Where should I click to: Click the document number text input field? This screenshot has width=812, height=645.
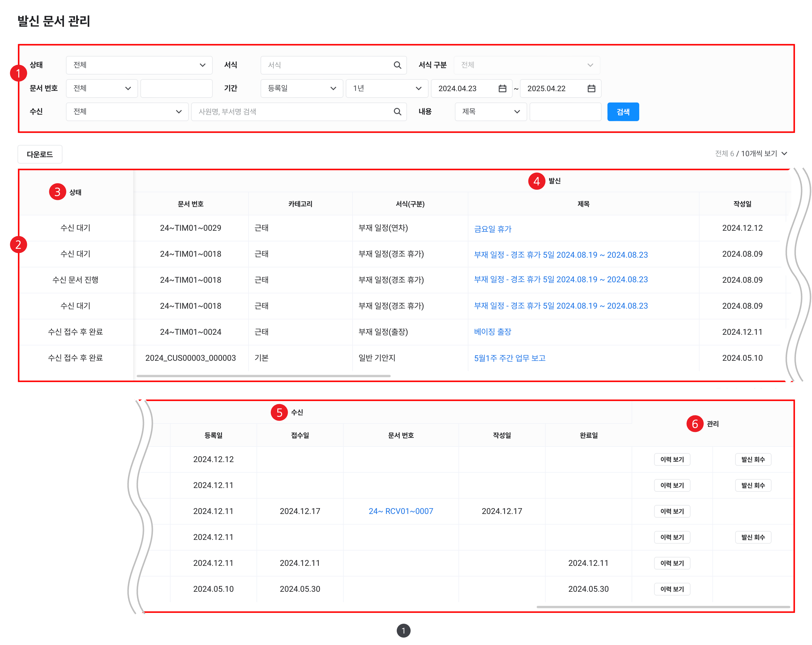click(176, 89)
